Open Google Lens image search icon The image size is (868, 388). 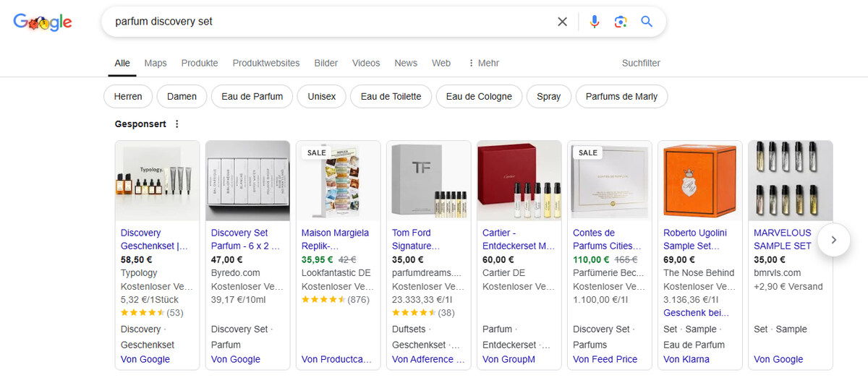point(621,22)
